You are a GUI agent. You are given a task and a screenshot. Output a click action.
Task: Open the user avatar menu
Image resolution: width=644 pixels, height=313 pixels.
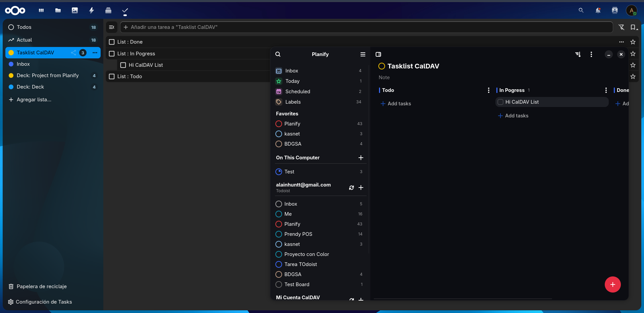click(x=632, y=10)
